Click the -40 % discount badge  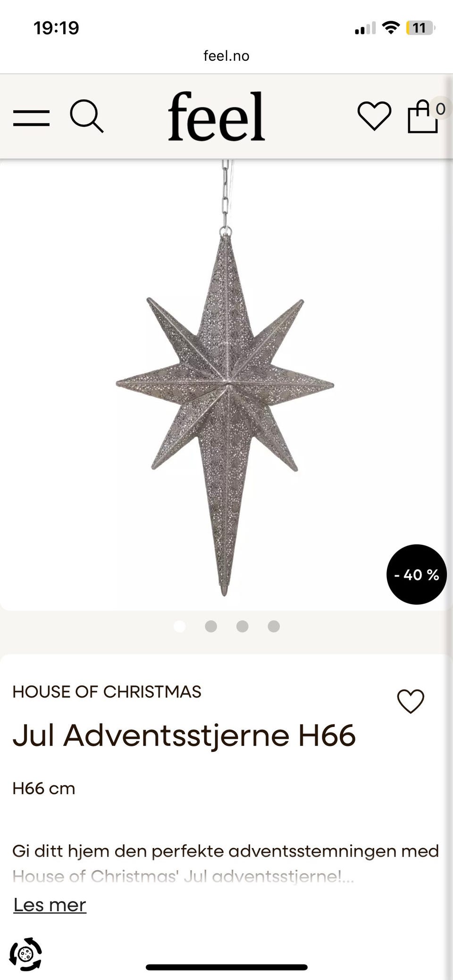(x=416, y=574)
